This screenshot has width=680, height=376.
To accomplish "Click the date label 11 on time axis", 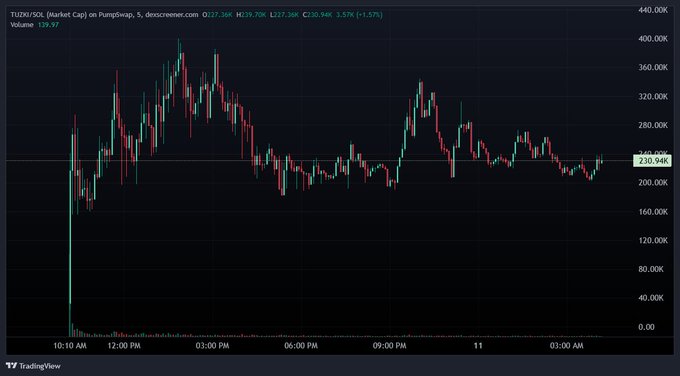I will pyautogui.click(x=478, y=346).
